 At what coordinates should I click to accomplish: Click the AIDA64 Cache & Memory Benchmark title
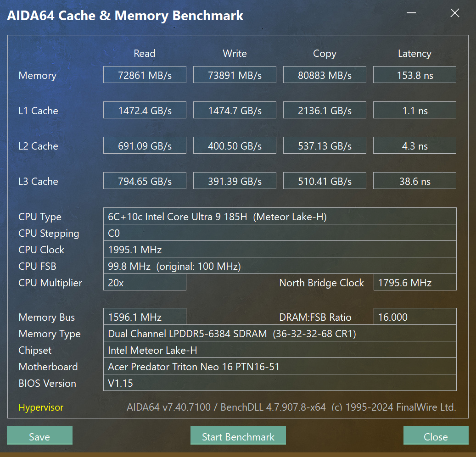(x=125, y=16)
